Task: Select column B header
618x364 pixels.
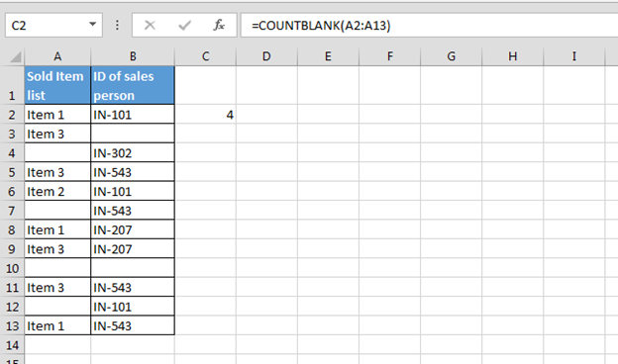Action: click(133, 56)
